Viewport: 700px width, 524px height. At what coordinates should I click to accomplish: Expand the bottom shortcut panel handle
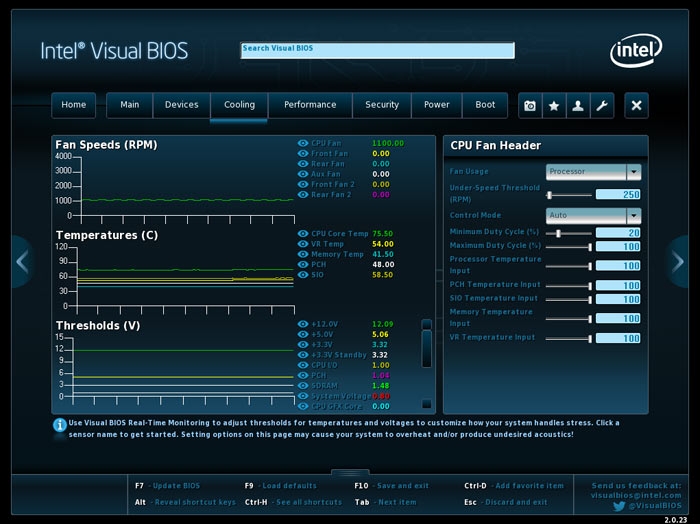[x=350, y=472]
